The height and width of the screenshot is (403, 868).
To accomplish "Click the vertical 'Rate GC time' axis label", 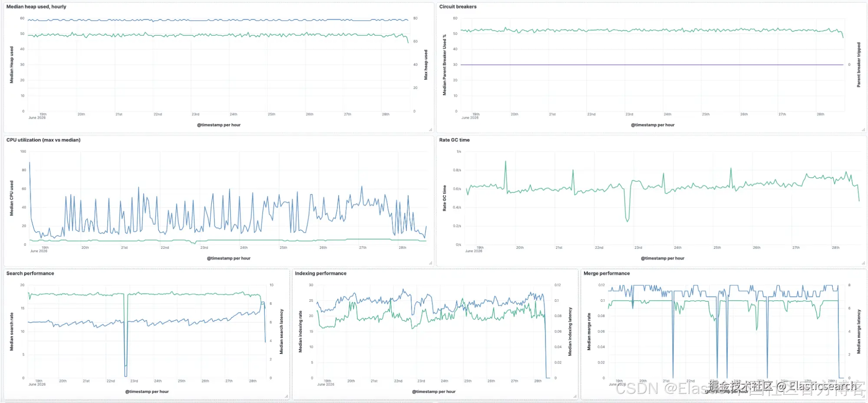I will click(x=444, y=198).
